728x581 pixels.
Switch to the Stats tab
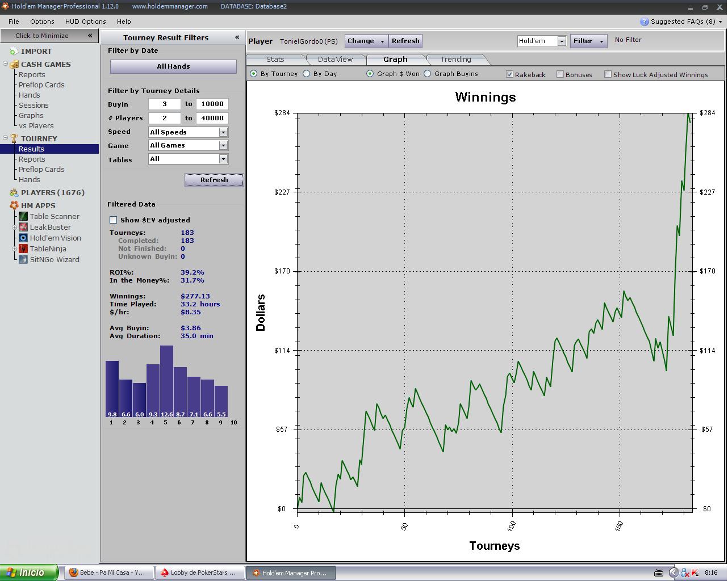click(275, 59)
